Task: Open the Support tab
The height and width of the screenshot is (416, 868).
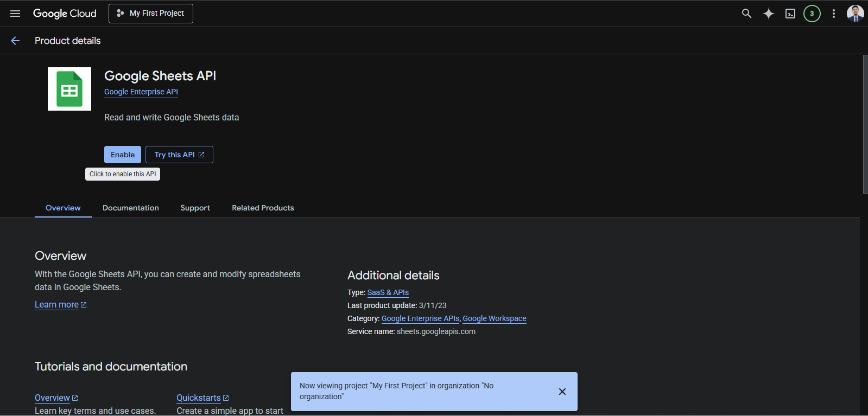Action: click(x=195, y=208)
